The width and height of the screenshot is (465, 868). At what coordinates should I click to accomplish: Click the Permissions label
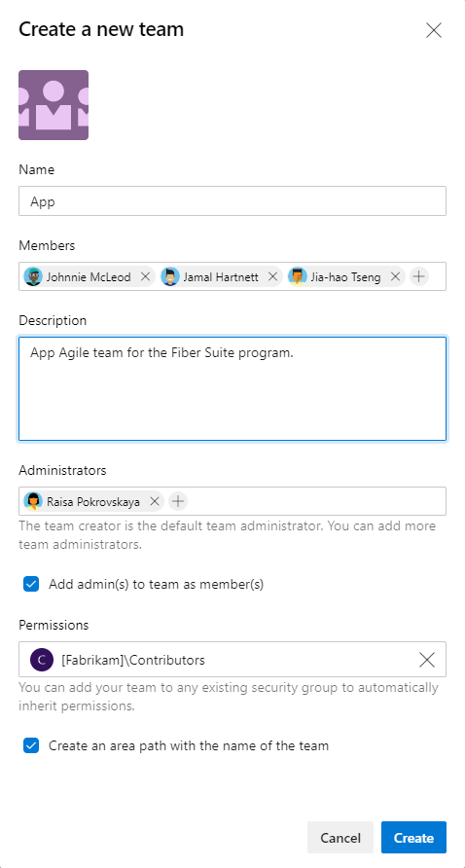[54, 625]
